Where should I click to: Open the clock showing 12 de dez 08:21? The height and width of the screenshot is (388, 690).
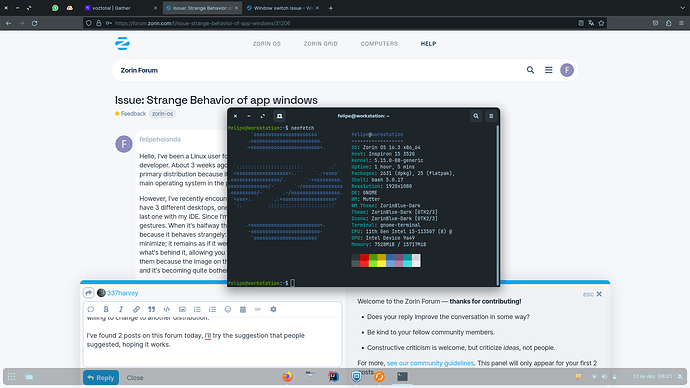coord(652,377)
